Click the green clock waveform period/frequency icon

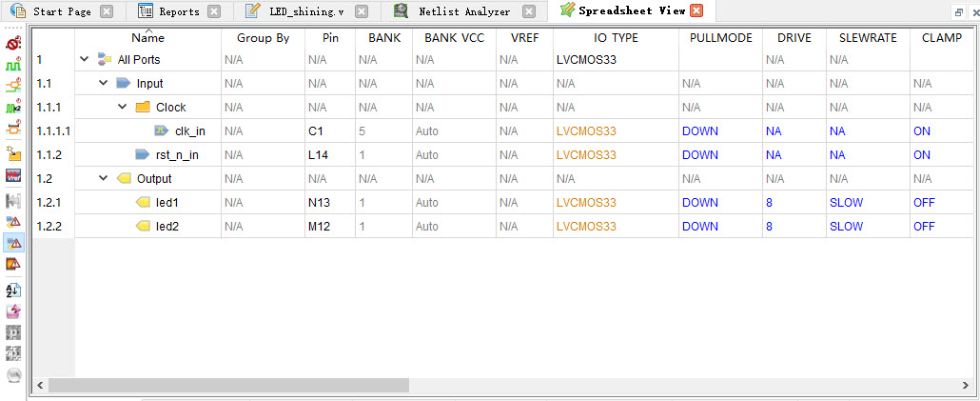click(x=13, y=65)
